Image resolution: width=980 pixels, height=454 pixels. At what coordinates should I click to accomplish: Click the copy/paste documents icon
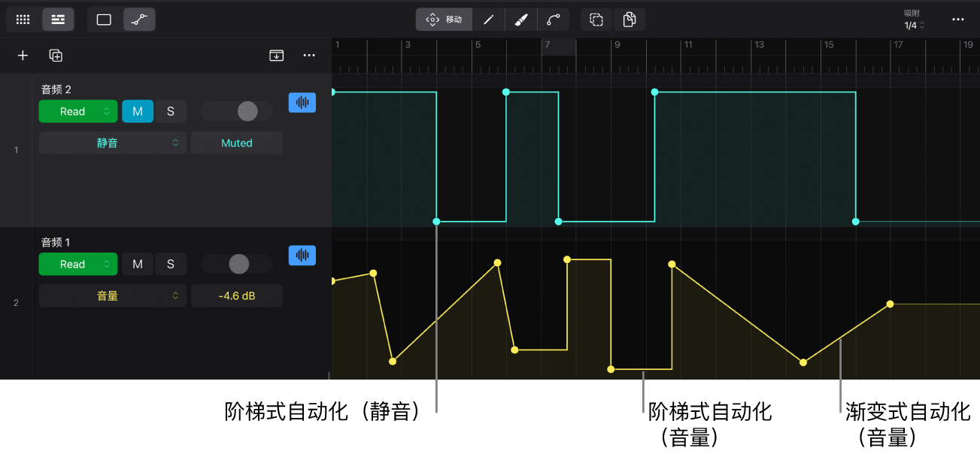pyautogui.click(x=630, y=20)
